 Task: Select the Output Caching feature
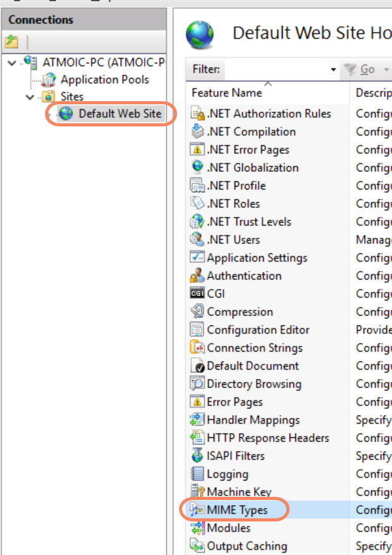pyautogui.click(x=247, y=546)
